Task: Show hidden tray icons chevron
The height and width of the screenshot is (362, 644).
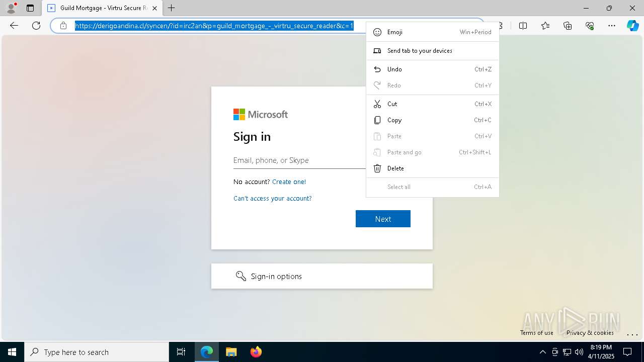Action: 542,352
